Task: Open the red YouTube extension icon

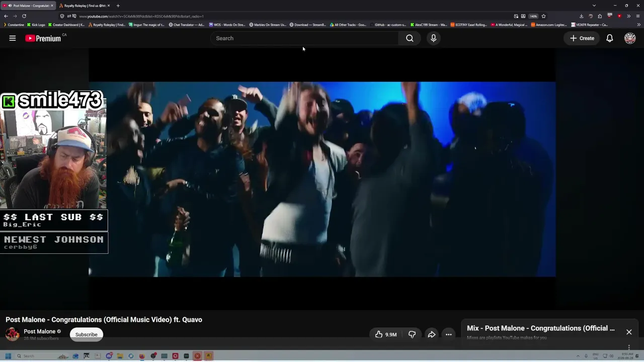Action: click(x=619, y=16)
